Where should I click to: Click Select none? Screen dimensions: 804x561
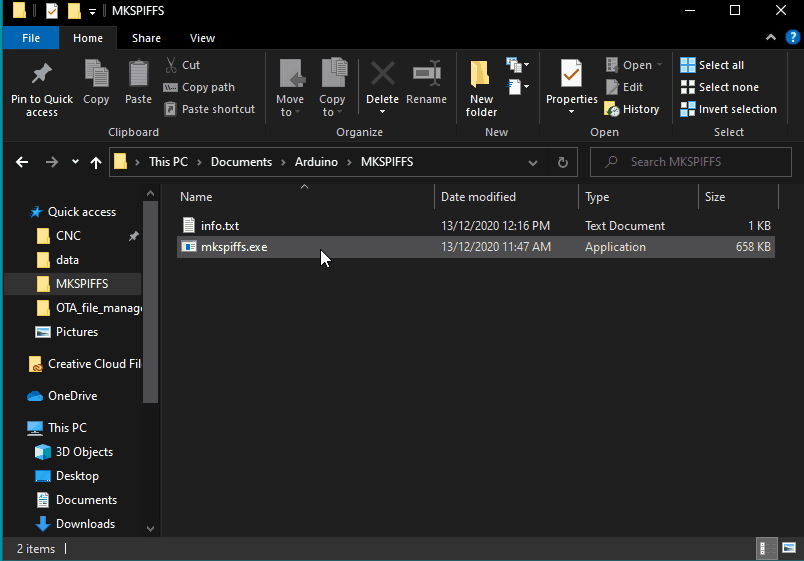[x=719, y=87]
